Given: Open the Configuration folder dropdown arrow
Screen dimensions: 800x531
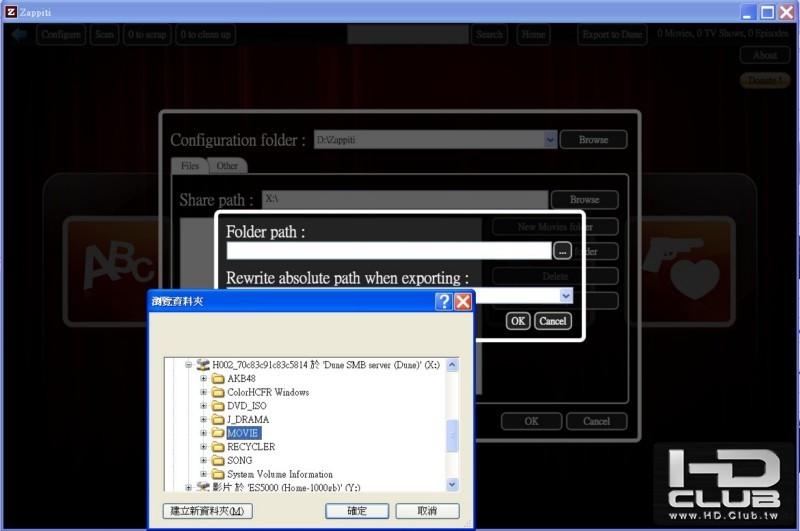Looking at the screenshot, I should [x=550, y=140].
